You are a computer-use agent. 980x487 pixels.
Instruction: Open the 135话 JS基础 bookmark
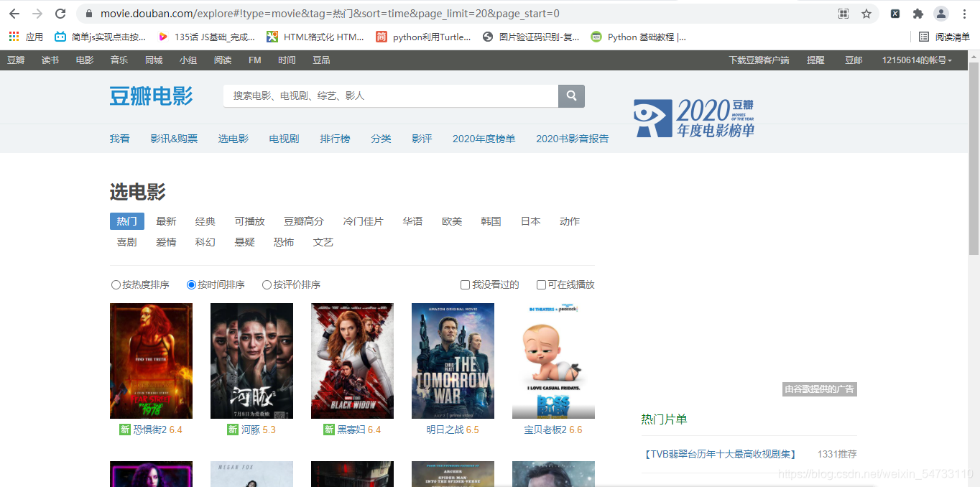206,37
